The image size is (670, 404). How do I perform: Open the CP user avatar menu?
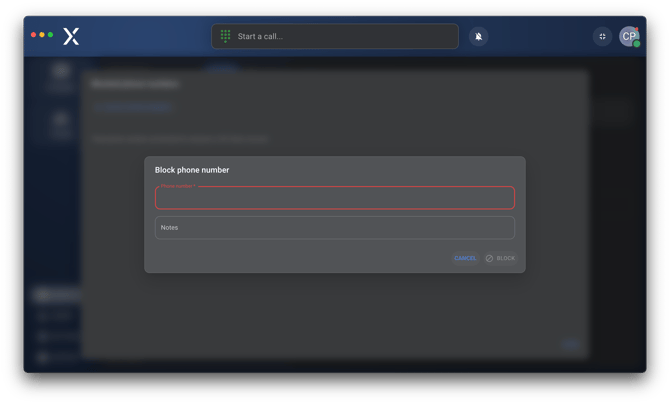(x=628, y=36)
